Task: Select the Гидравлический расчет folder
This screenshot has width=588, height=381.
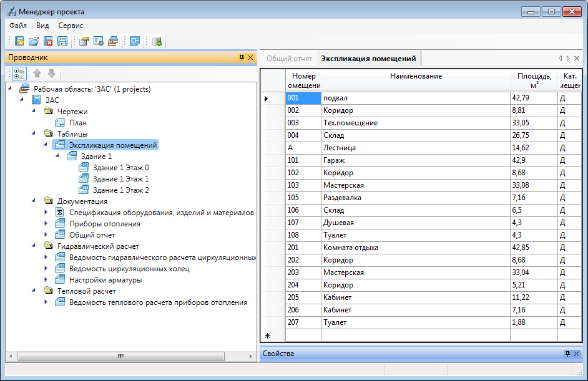Action: tap(98, 246)
